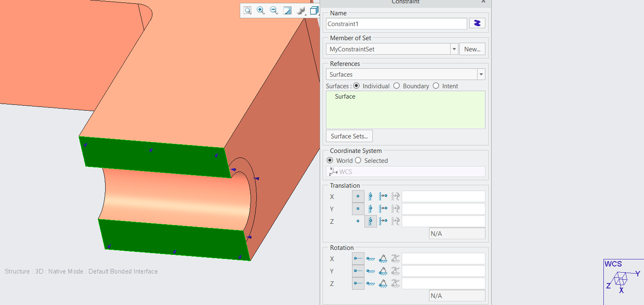Expand the References type dropdown

coord(481,74)
